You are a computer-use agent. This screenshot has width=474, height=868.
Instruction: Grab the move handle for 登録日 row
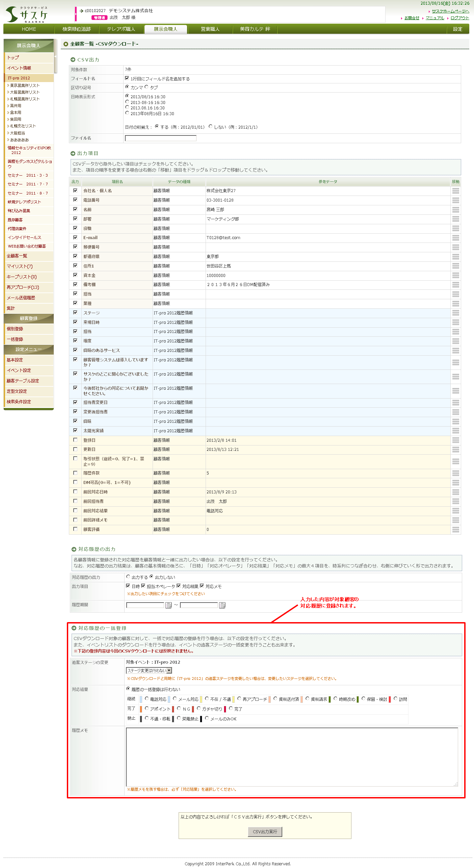point(455,440)
